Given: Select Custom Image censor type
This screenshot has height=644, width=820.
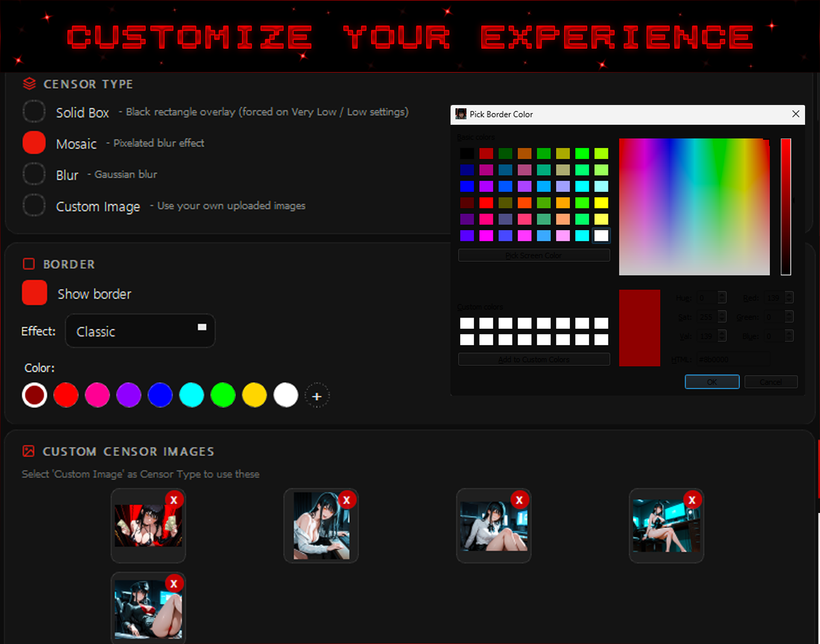Looking at the screenshot, I should tap(34, 206).
